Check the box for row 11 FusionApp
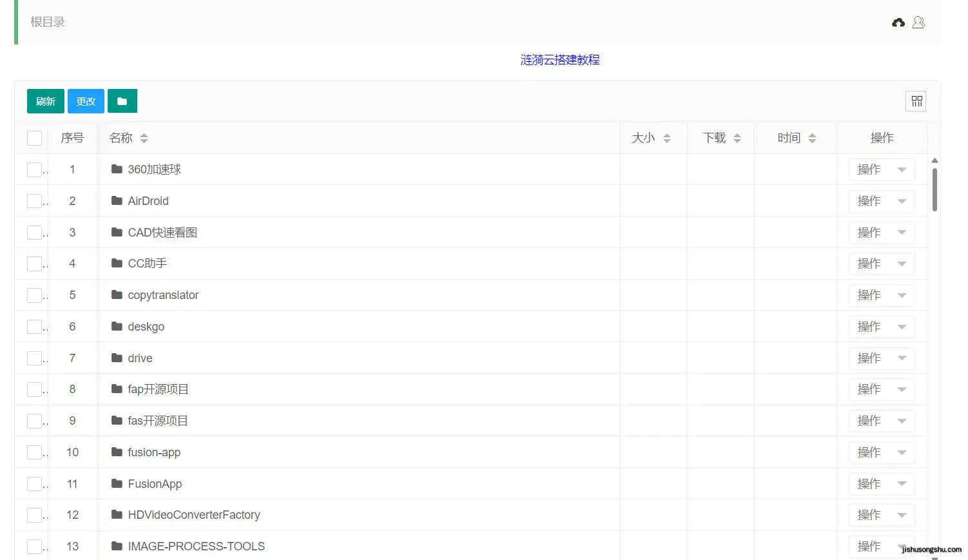The image size is (968, 560). 35,484
